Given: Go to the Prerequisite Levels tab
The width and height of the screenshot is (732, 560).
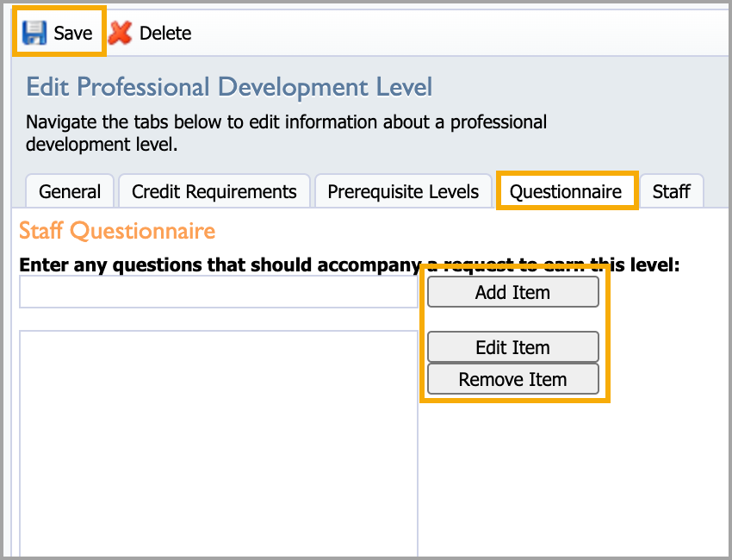Looking at the screenshot, I should pyautogui.click(x=403, y=191).
